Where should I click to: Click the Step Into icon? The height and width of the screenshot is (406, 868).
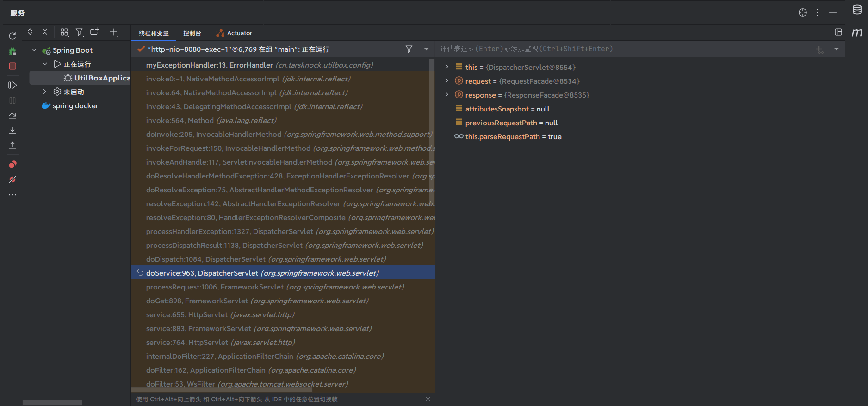(12, 130)
